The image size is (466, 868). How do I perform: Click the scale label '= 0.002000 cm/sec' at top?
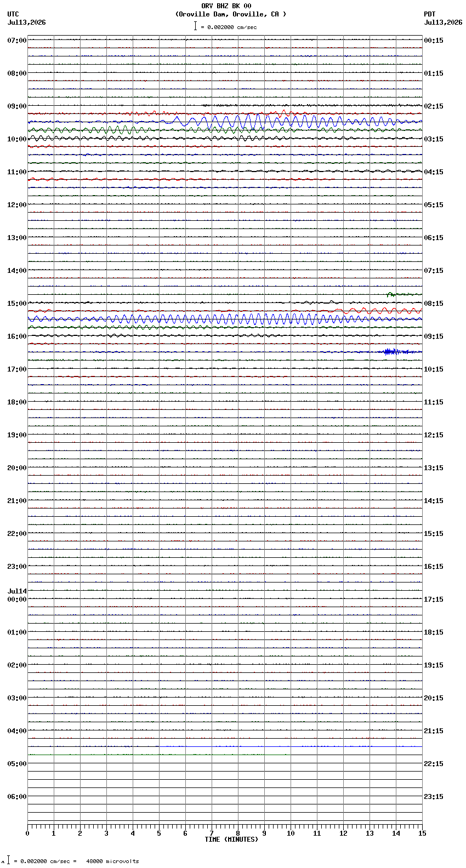click(x=229, y=27)
